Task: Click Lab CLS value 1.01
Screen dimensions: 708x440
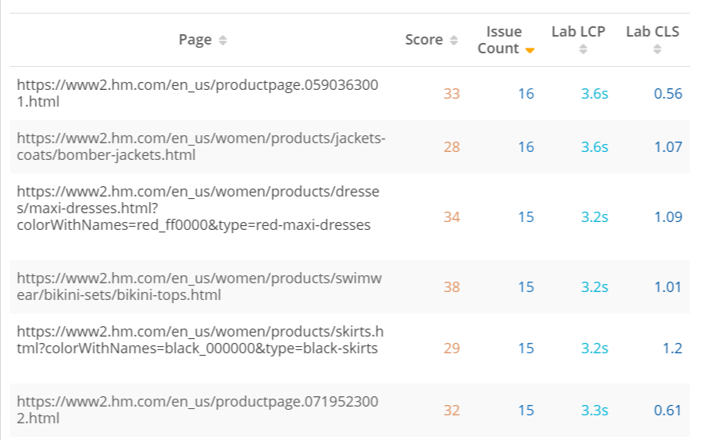Action: [668, 287]
